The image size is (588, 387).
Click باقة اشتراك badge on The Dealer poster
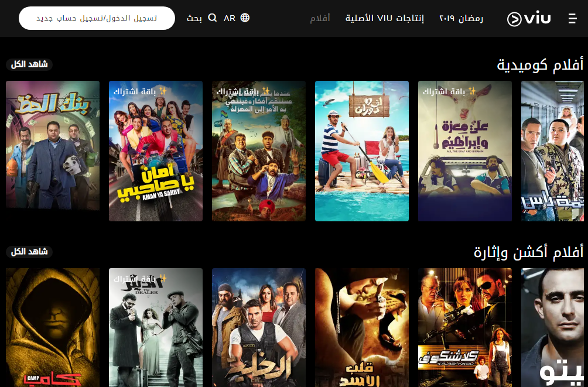click(140, 279)
